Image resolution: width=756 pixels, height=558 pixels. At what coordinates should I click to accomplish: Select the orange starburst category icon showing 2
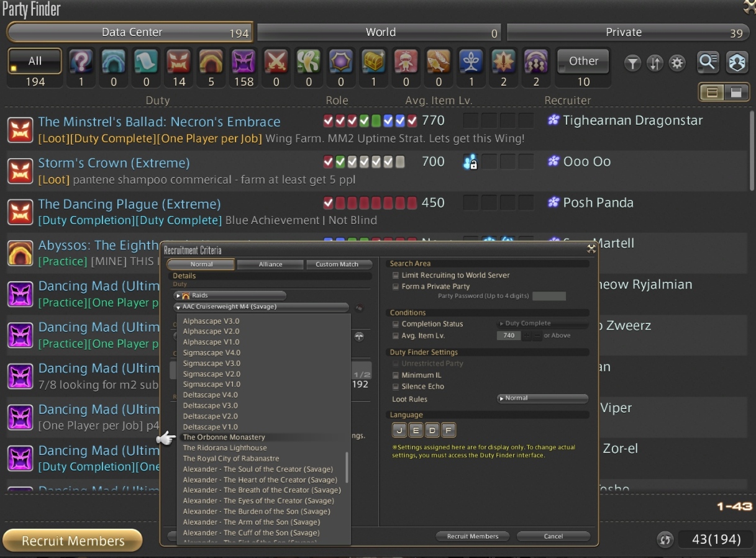coord(504,61)
